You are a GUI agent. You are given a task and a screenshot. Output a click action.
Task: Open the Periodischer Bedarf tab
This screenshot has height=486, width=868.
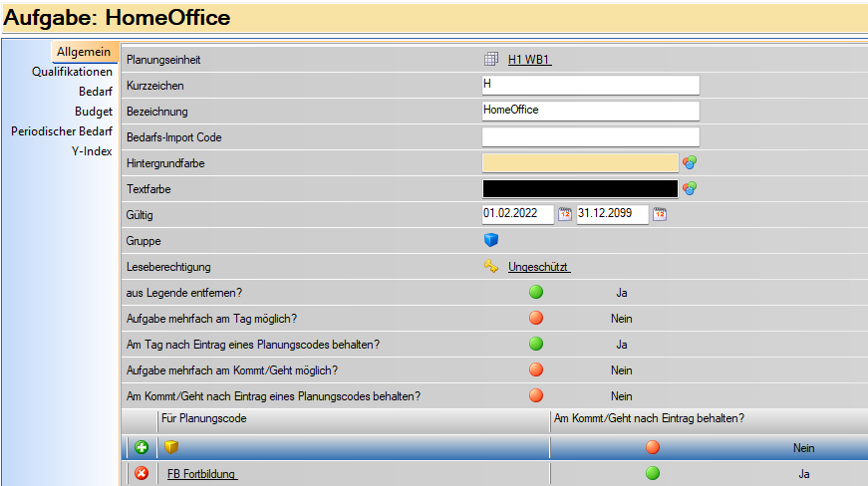pos(62,131)
